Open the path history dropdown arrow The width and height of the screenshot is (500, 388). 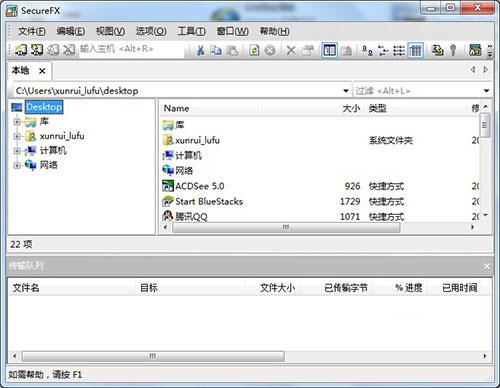(x=346, y=91)
